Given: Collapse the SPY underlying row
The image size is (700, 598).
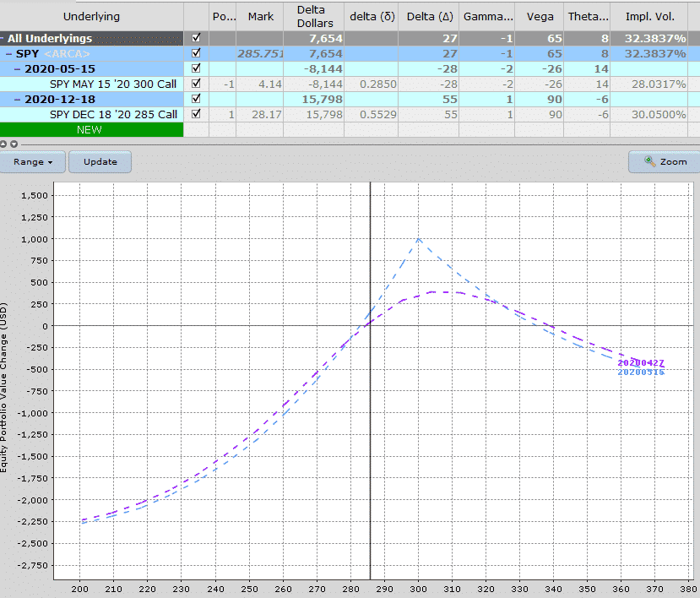Looking at the screenshot, I should click(x=9, y=53).
